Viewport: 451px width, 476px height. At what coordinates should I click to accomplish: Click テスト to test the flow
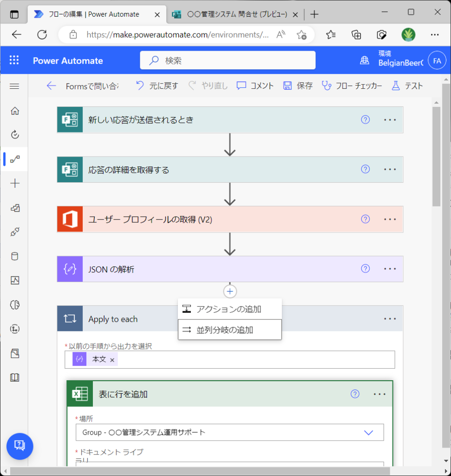click(407, 86)
